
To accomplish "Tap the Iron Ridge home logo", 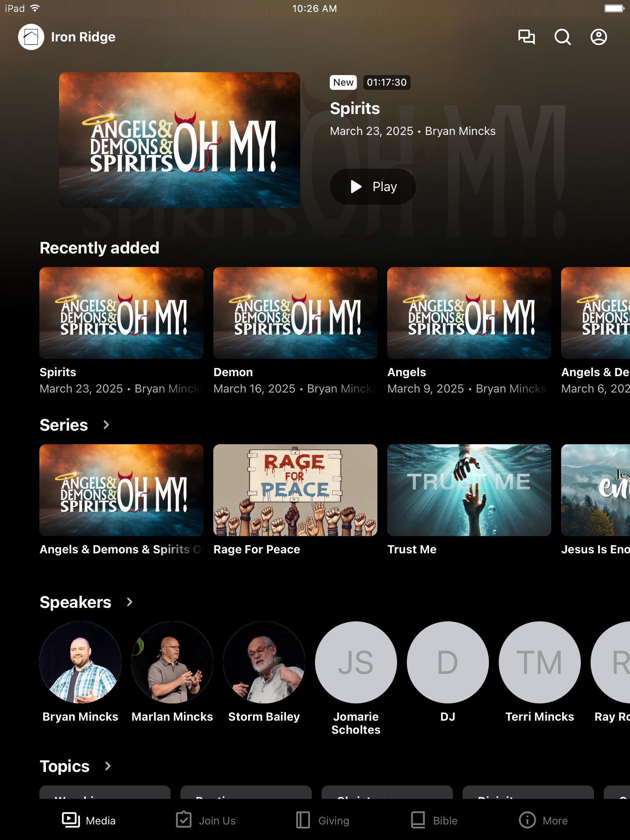I will [x=31, y=37].
